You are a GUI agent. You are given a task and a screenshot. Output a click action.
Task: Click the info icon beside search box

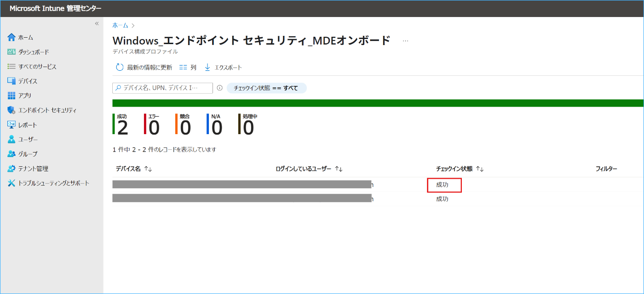coord(219,88)
